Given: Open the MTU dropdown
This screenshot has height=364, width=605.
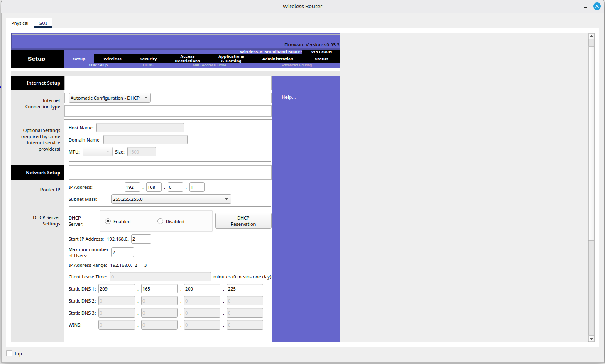Looking at the screenshot, I should click(x=97, y=152).
